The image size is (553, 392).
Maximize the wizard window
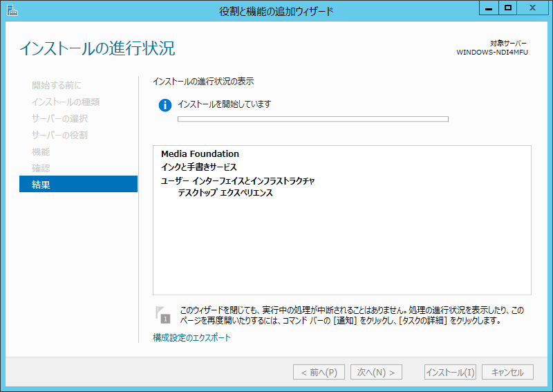coord(508,8)
